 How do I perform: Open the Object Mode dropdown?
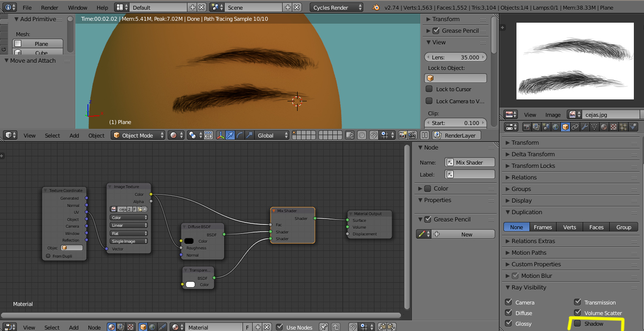click(x=138, y=136)
